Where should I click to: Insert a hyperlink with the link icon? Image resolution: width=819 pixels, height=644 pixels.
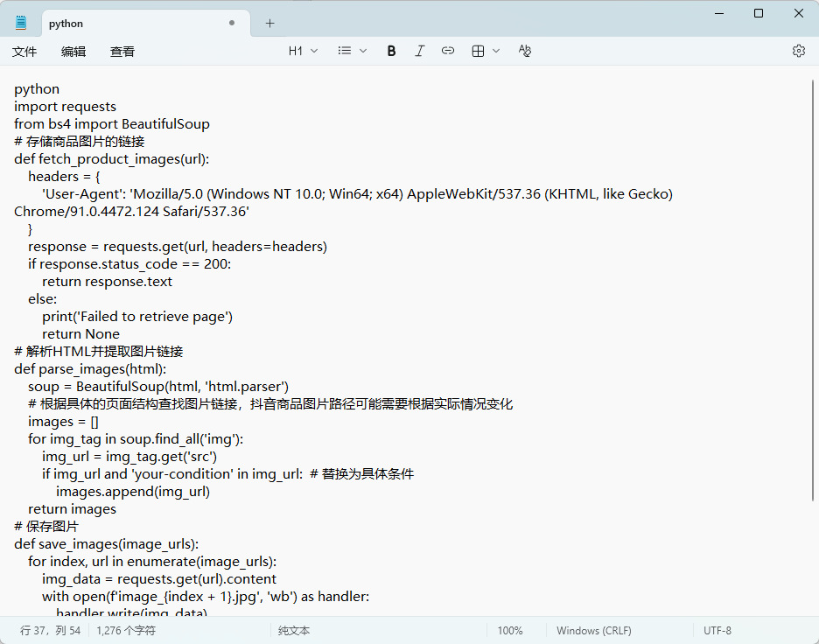coord(448,51)
